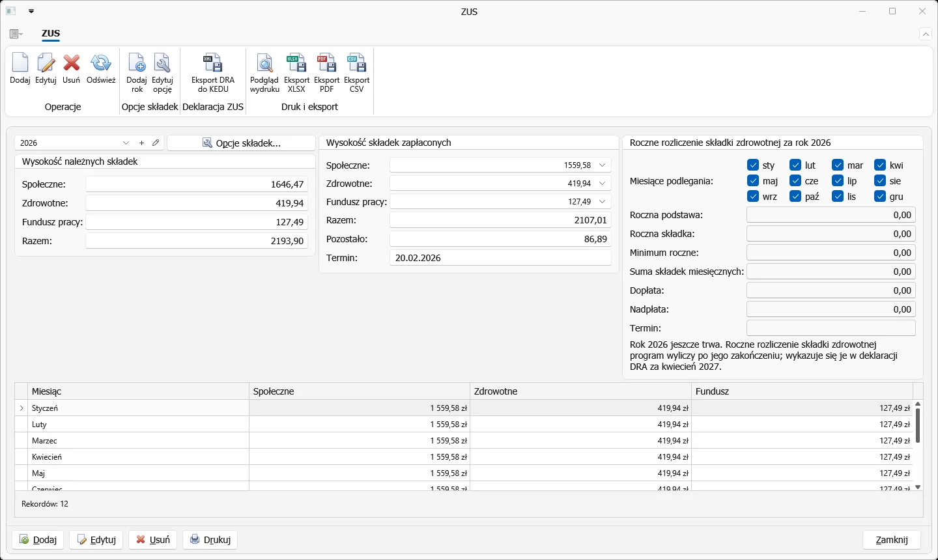Click the table scrollbar down arrow
This screenshot has width=938, height=560.
coord(918,486)
